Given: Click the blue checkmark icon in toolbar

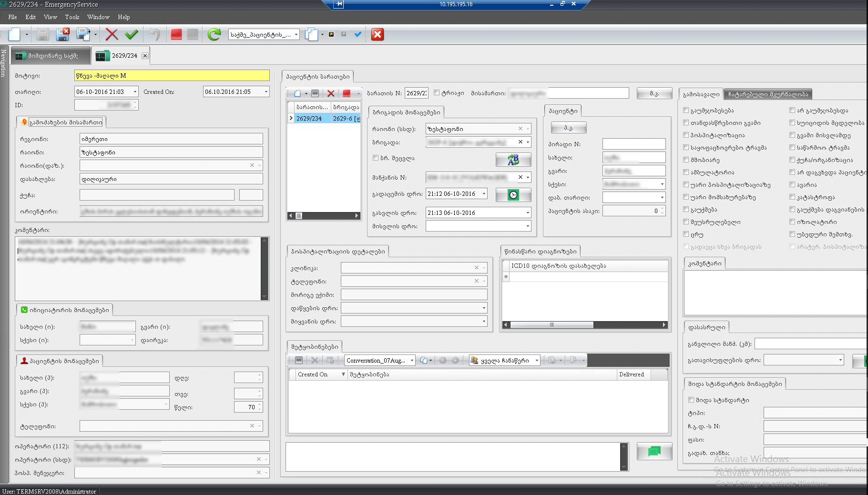Looking at the screenshot, I should click(x=358, y=34).
